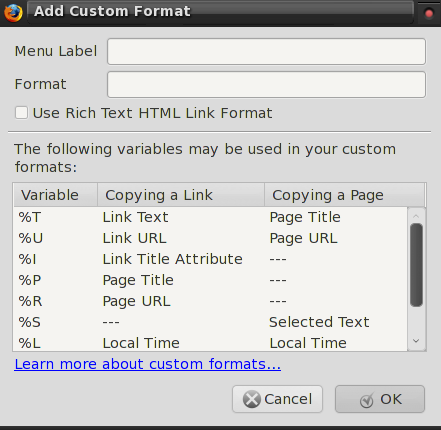Focus the Format text field

[266, 84]
